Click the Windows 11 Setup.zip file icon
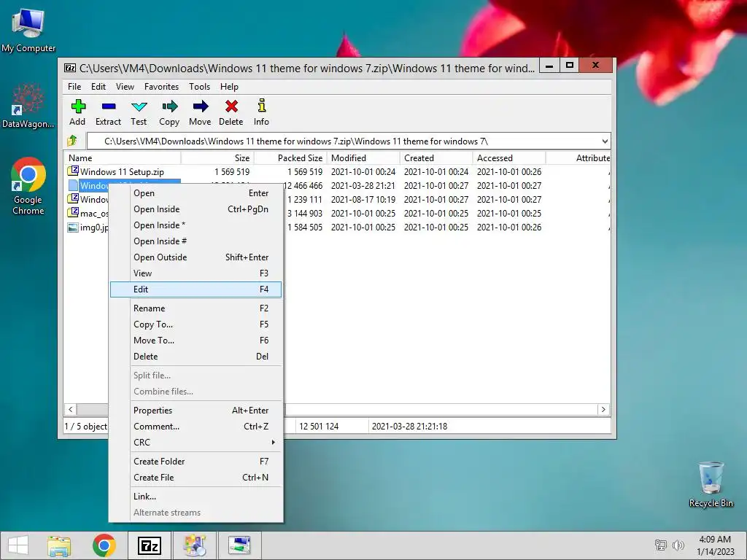 (x=73, y=171)
